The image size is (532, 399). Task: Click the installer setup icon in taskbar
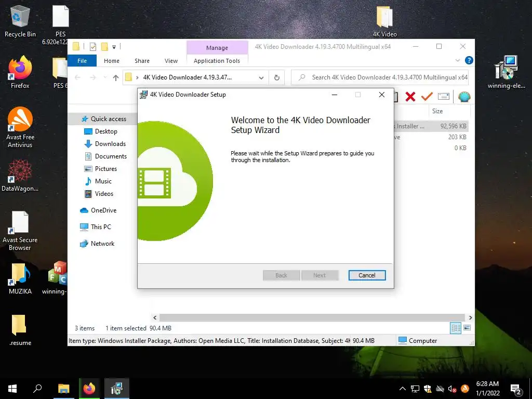pos(117,389)
